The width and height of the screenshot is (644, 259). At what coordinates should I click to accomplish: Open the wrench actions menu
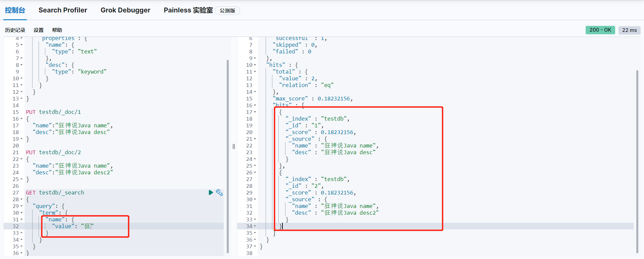click(219, 192)
